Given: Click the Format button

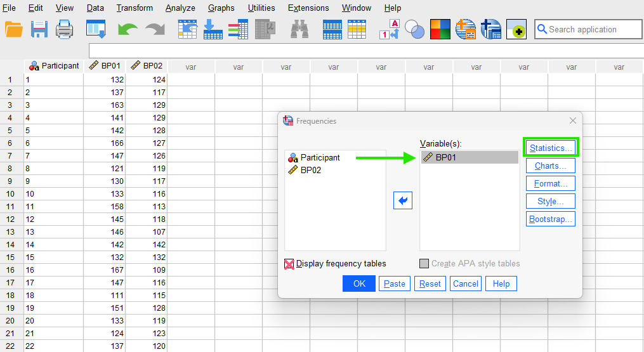Looking at the screenshot, I should click(550, 183).
